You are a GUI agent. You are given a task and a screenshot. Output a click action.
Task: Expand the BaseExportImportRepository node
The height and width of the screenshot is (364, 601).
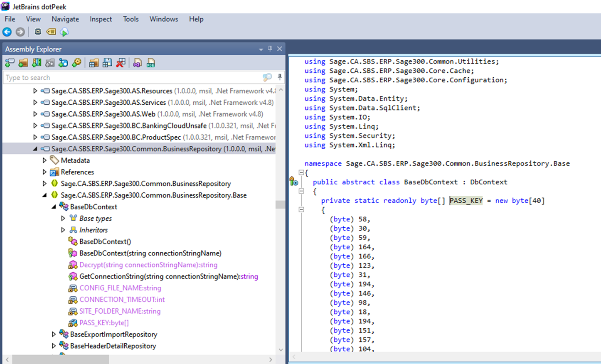click(54, 334)
